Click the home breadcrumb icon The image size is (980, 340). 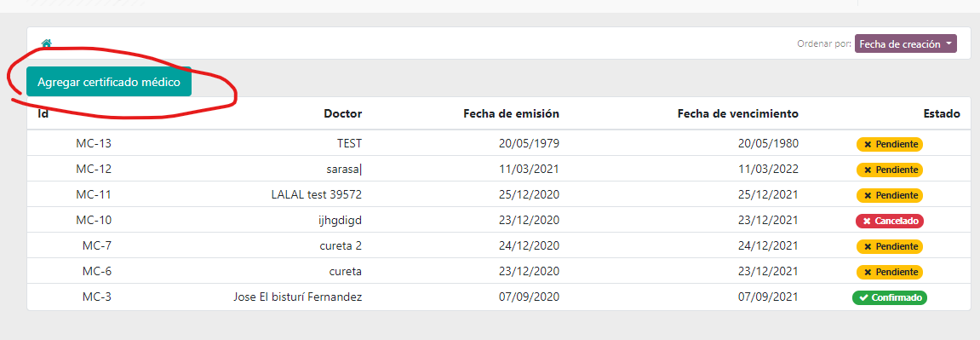click(x=46, y=43)
